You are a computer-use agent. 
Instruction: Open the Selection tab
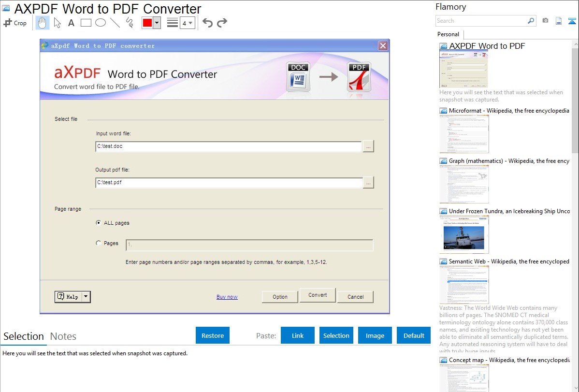coord(24,336)
